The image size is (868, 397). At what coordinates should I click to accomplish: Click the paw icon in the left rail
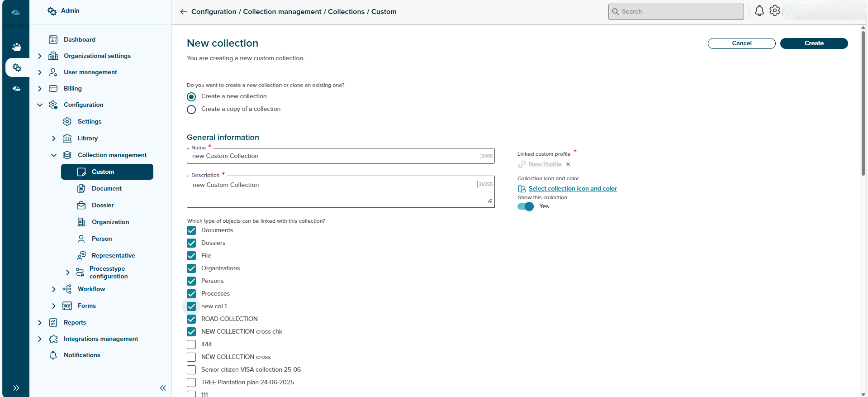pyautogui.click(x=17, y=47)
